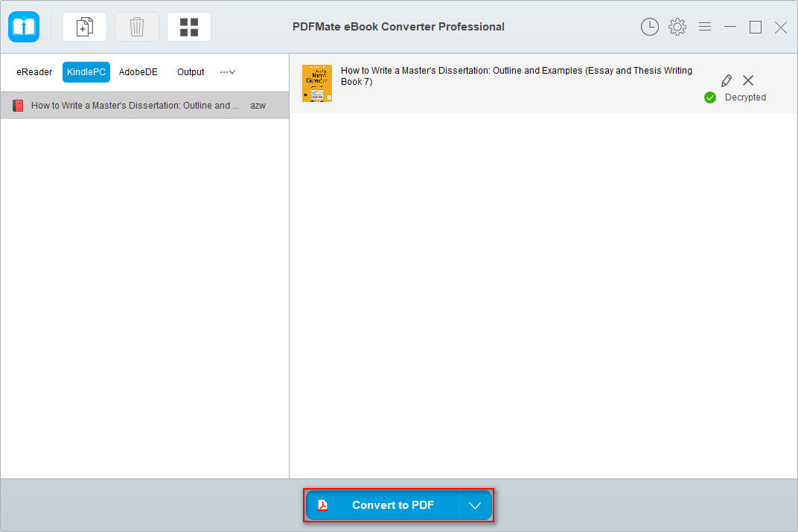
Task: Open conversion history clock icon
Action: click(x=649, y=27)
